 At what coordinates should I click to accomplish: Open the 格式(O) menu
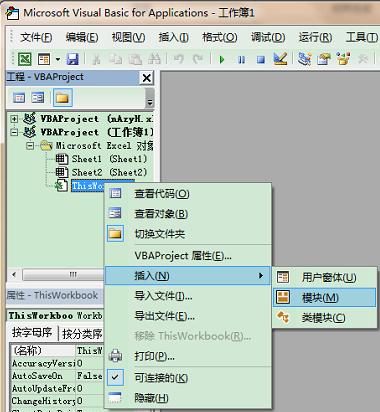220,37
